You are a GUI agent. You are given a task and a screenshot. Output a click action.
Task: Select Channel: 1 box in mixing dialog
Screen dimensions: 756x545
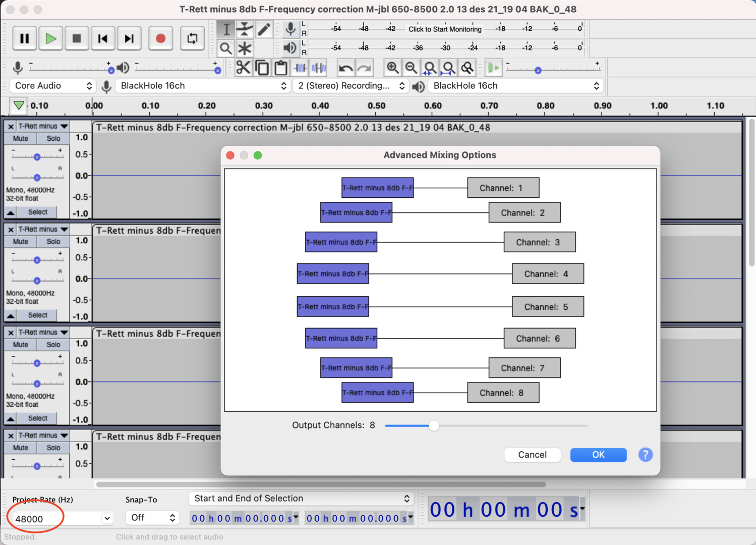coord(503,188)
